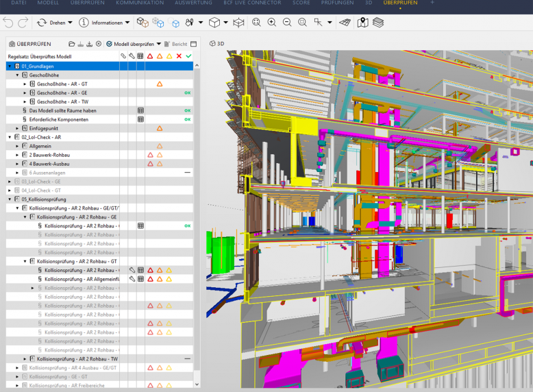Click the perspective wireframe box icon
The height and width of the screenshot is (392, 533).
click(x=238, y=23)
